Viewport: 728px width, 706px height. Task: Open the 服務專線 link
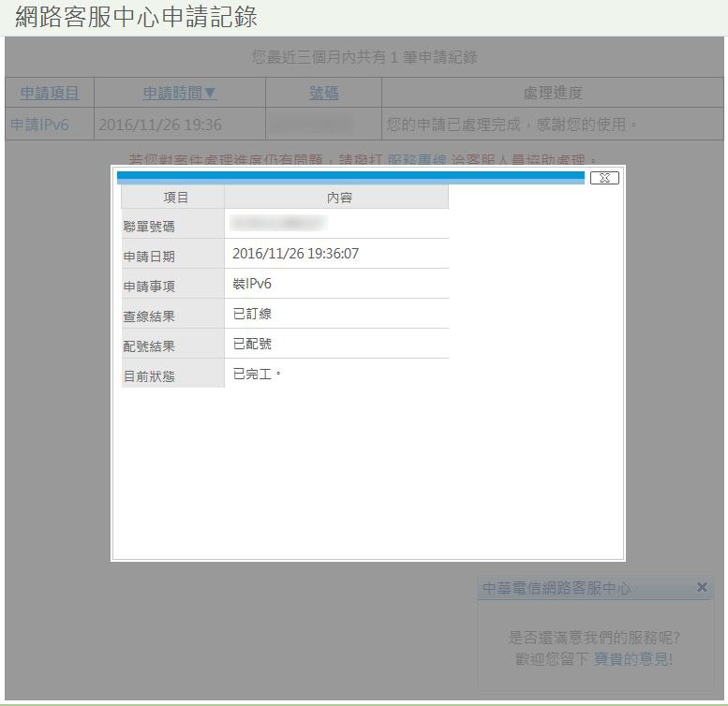point(416,160)
